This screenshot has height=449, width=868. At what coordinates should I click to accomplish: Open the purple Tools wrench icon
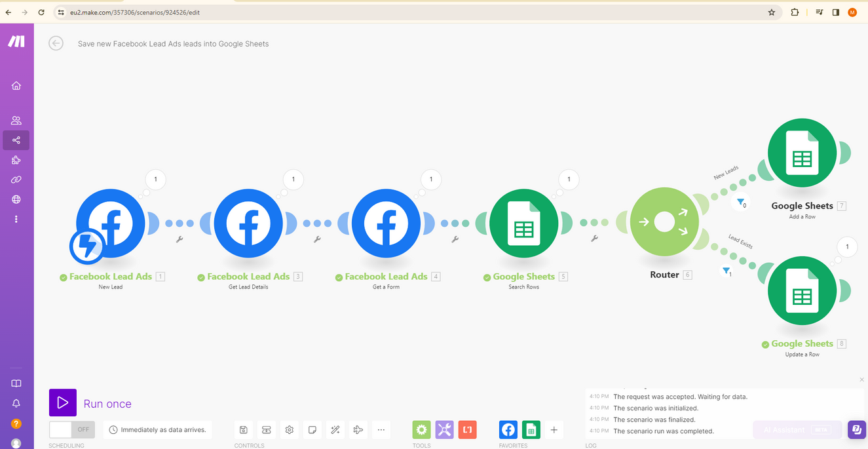coord(444,430)
